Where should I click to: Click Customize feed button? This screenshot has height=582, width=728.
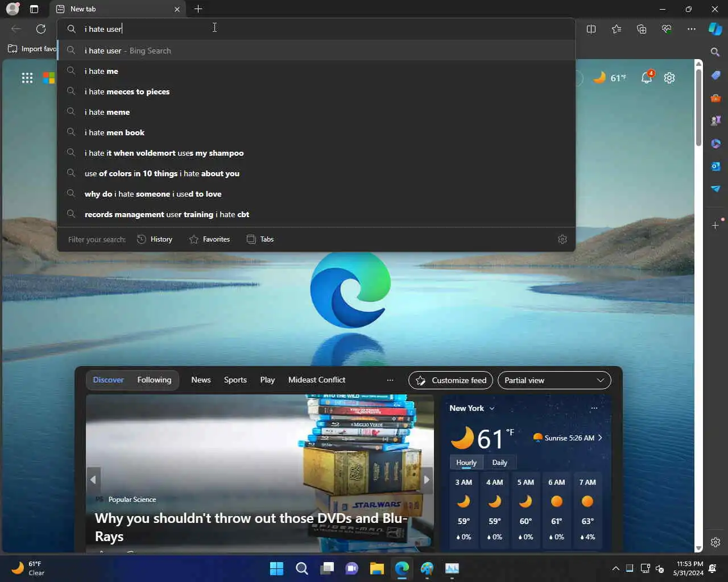click(451, 380)
